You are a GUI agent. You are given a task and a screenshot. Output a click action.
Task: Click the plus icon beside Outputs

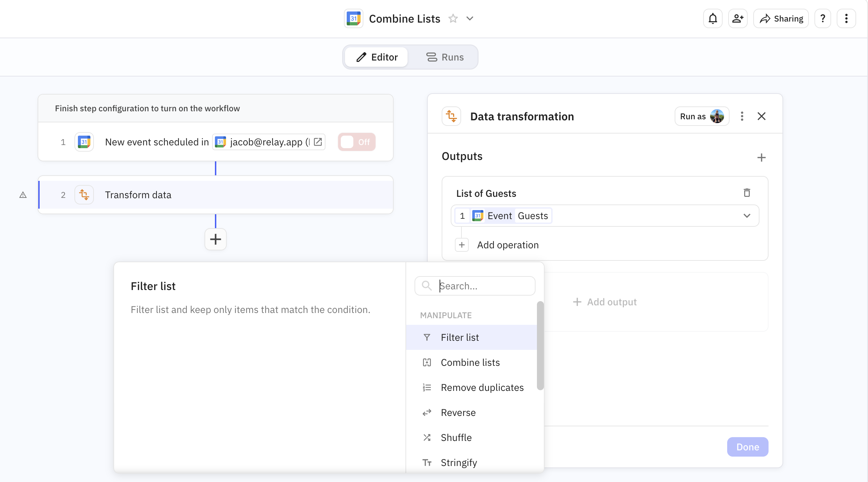click(761, 158)
